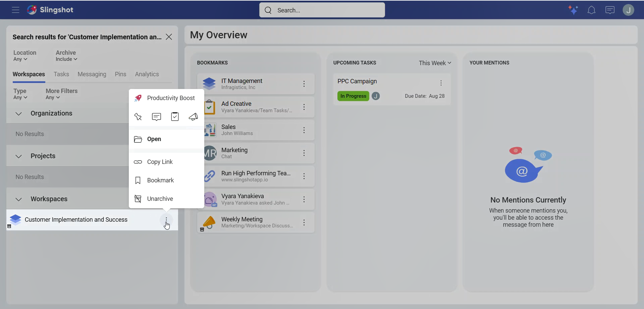The height and width of the screenshot is (309, 644).
Task: Open Sales bookmark
Action: pos(256,130)
